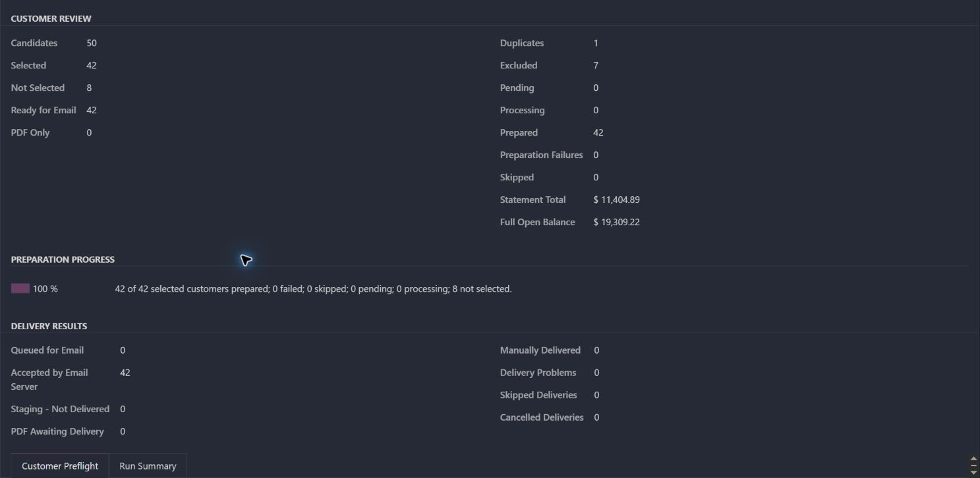Click the Queued for Email value 0
The width and height of the screenshot is (980, 478).
click(123, 350)
